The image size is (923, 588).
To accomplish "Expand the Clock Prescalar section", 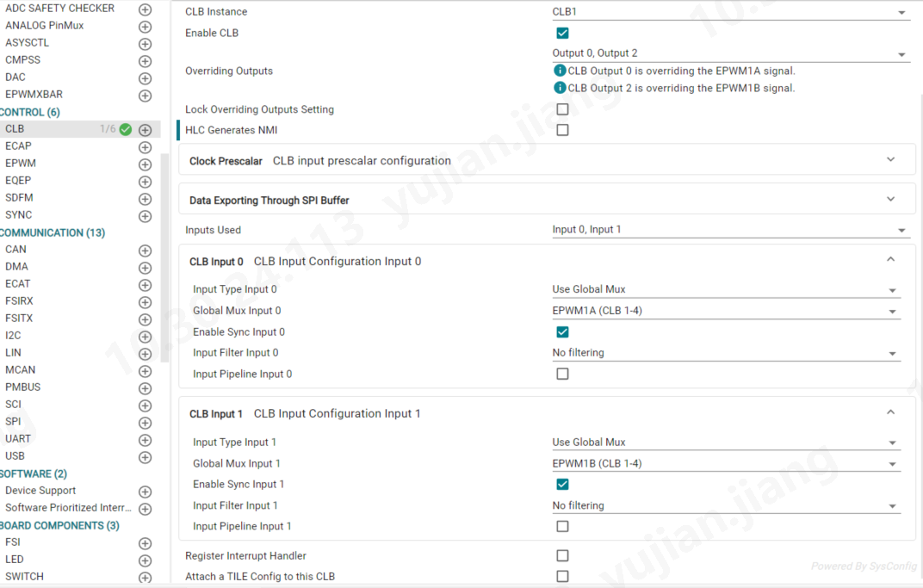I will pyautogui.click(x=890, y=159).
